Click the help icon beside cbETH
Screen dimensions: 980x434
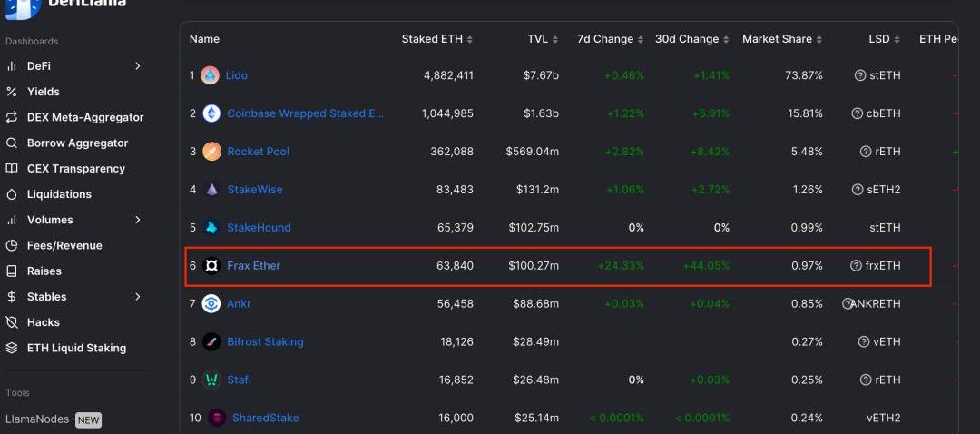coord(857,113)
